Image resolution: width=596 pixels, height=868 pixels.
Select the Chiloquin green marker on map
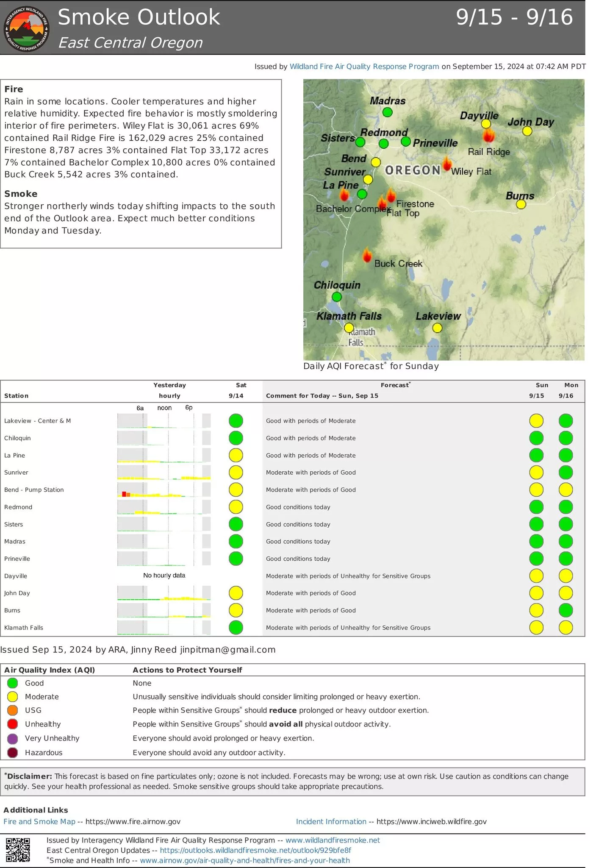(337, 297)
